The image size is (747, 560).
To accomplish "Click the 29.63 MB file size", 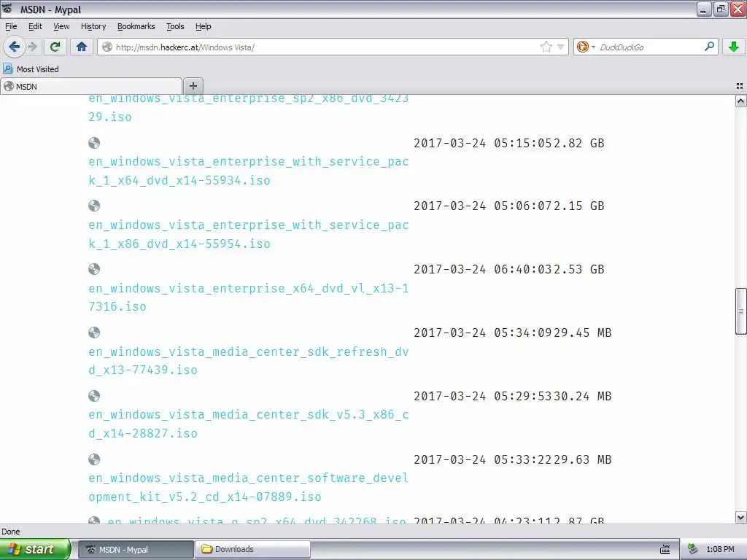I will [582, 459].
